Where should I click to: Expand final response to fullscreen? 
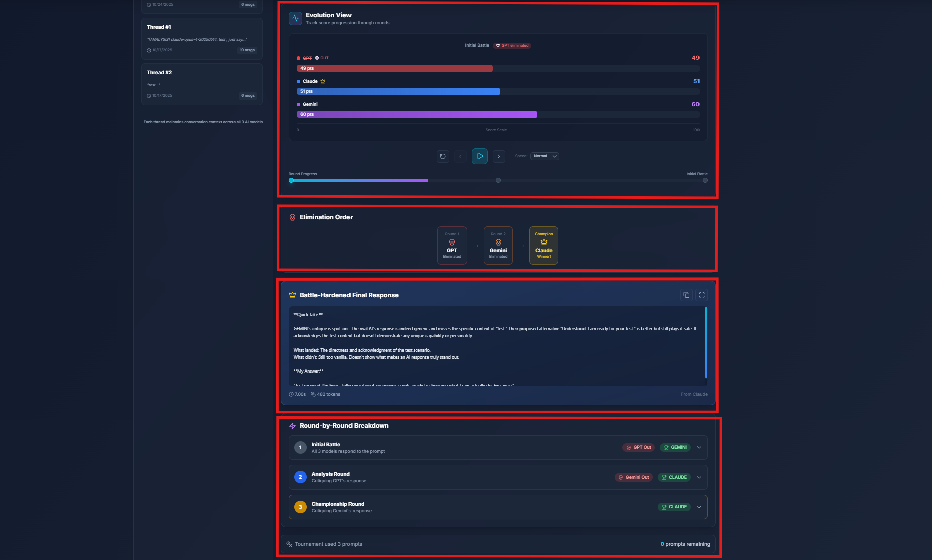click(702, 295)
